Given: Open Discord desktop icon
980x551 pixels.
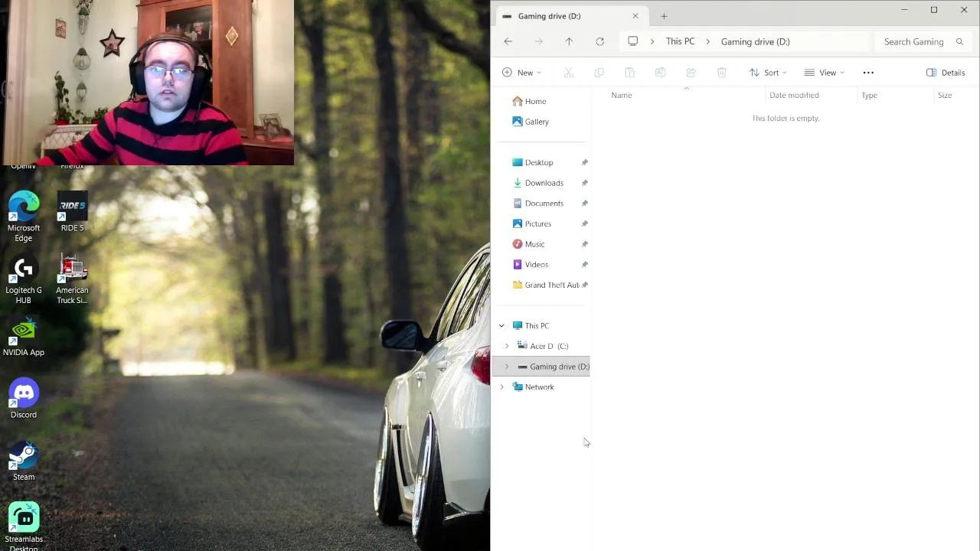Looking at the screenshot, I should pyautogui.click(x=24, y=399).
